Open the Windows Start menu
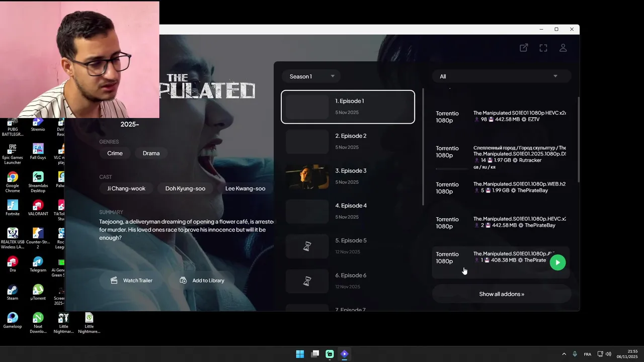Image resolution: width=644 pixels, height=362 pixels. pyautogui.click(x=300, y=354)
